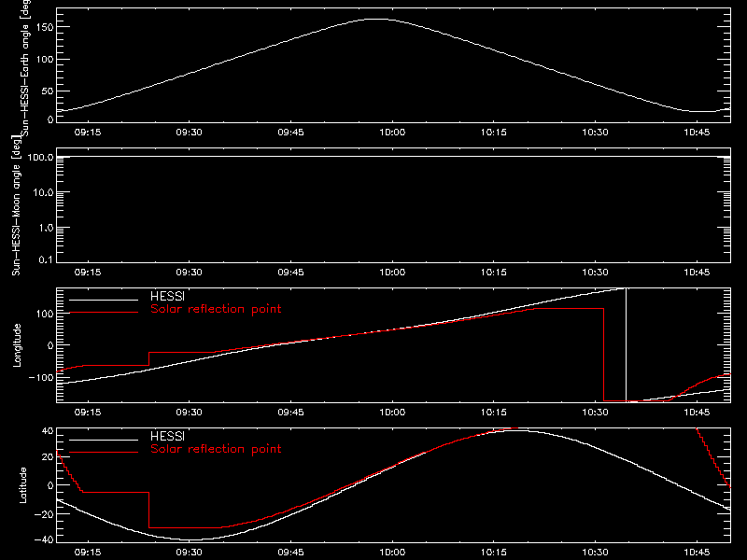
Task: Click the 100 tick label on Earth angle axis
Action: (45, 60)
